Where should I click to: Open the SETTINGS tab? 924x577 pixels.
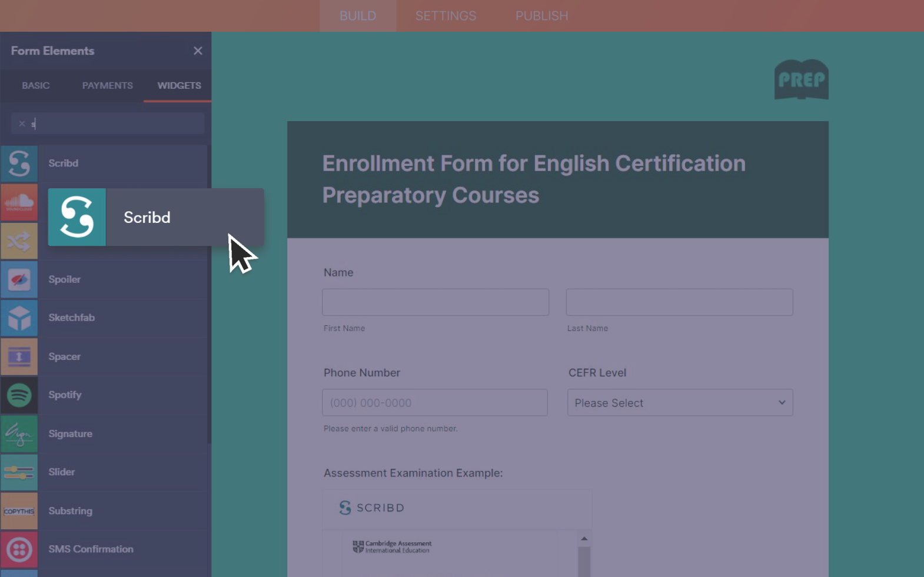click(x=446, y=16)
